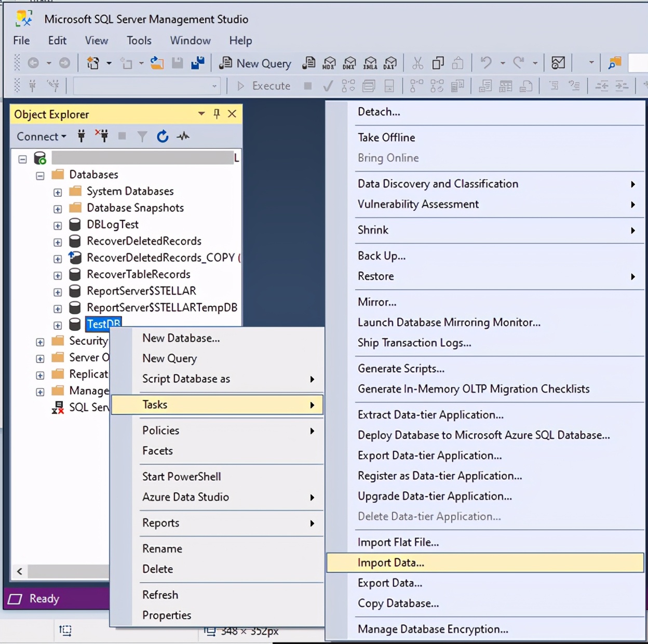Click the Object Explorer Refresh icon

(x=163, y=137)
